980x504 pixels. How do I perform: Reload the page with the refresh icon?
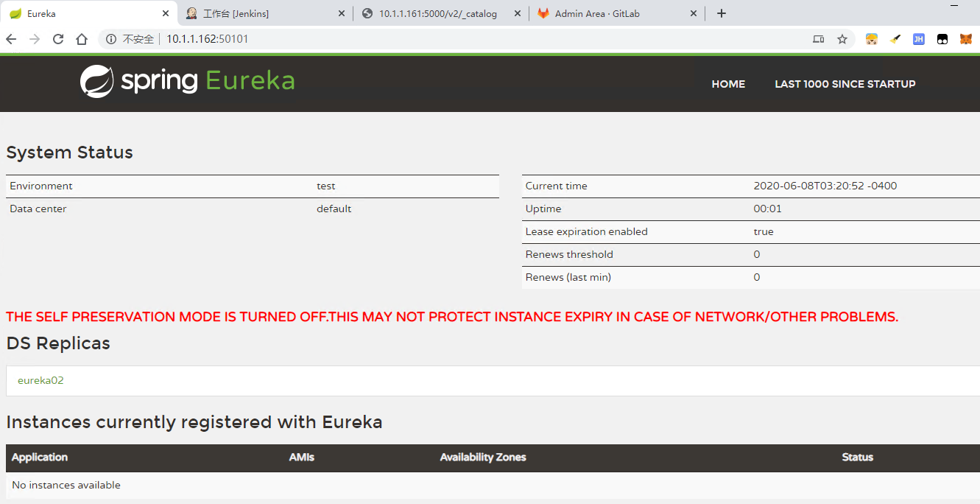58,39
